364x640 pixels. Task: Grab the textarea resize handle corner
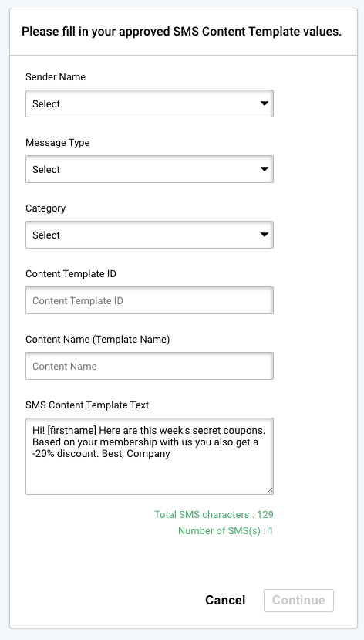pos(269,490)
